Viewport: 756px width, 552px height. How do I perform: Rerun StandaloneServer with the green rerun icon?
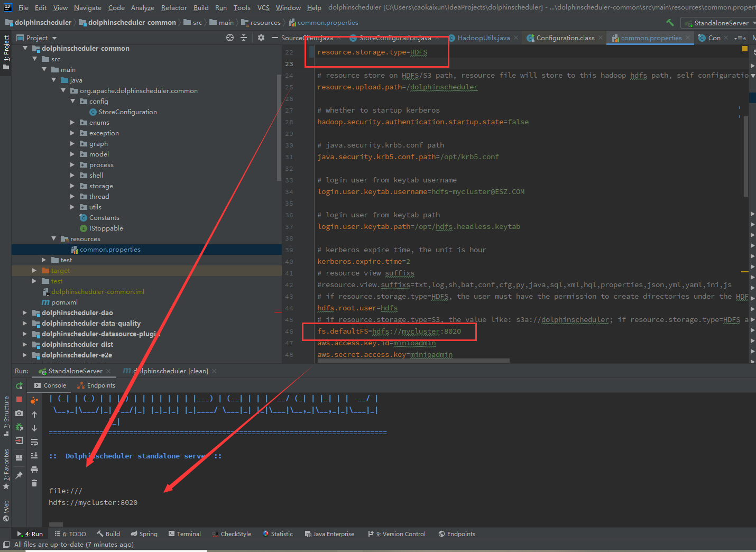(x=19, y=385)
